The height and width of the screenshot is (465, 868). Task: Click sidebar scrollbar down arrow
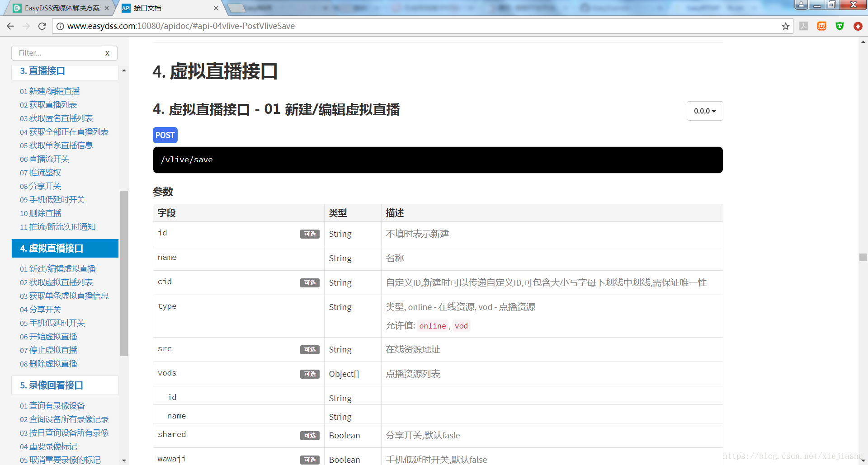[124, 460]
